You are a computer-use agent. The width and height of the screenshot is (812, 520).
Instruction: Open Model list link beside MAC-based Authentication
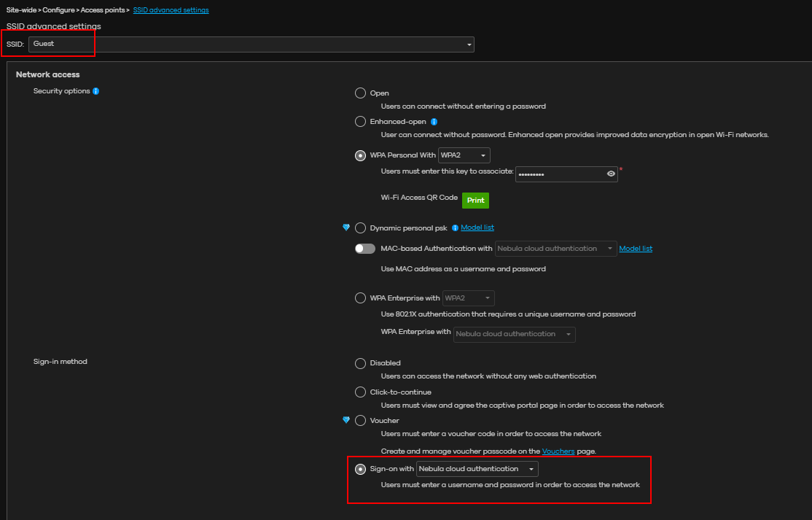pyautogui.click(x=635, y=249)
